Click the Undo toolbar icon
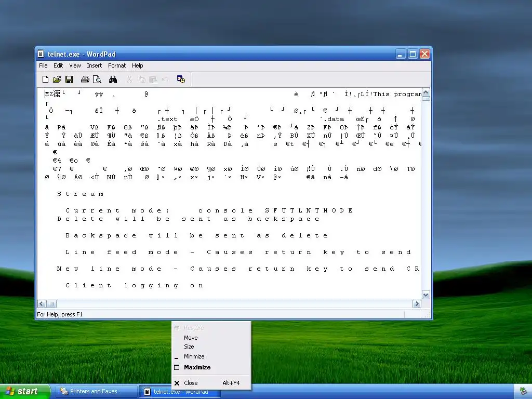Screen dimensions: 532x399 click(x=165, y=79)
